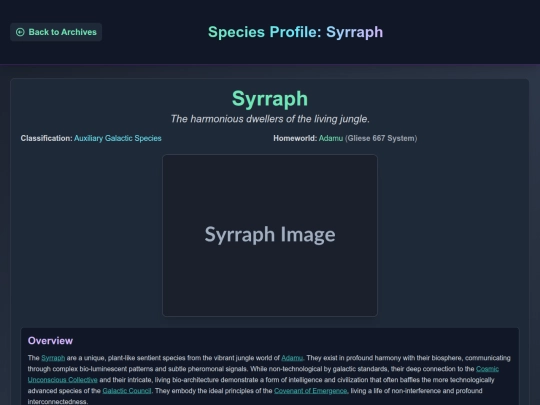The image size is (540, 405).
Task: Click the back arrow icon in Archives button
Action: [20, 32]
